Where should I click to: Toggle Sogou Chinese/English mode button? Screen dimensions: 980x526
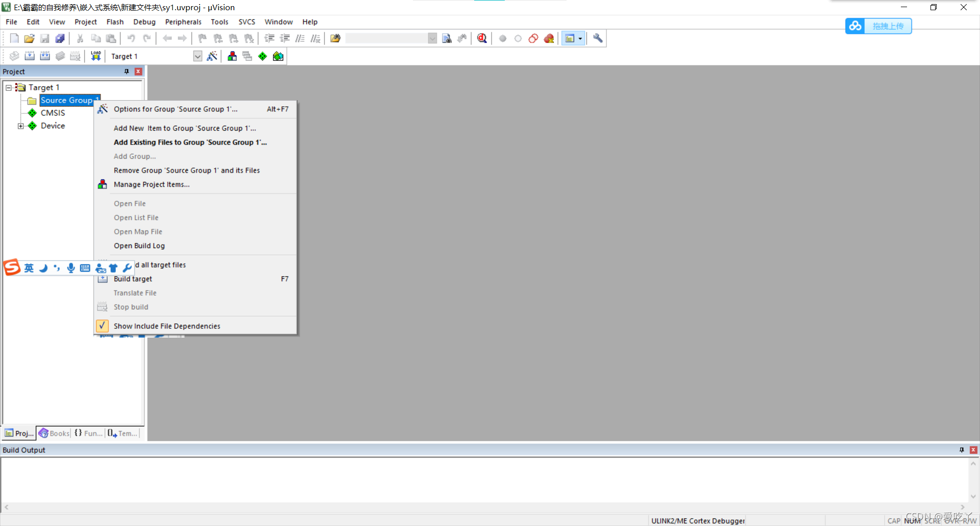[x=29, y=268]
